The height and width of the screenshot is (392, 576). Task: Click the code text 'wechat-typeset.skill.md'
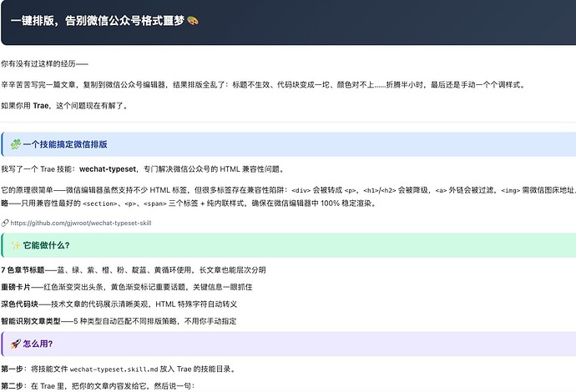click(114, 369)
